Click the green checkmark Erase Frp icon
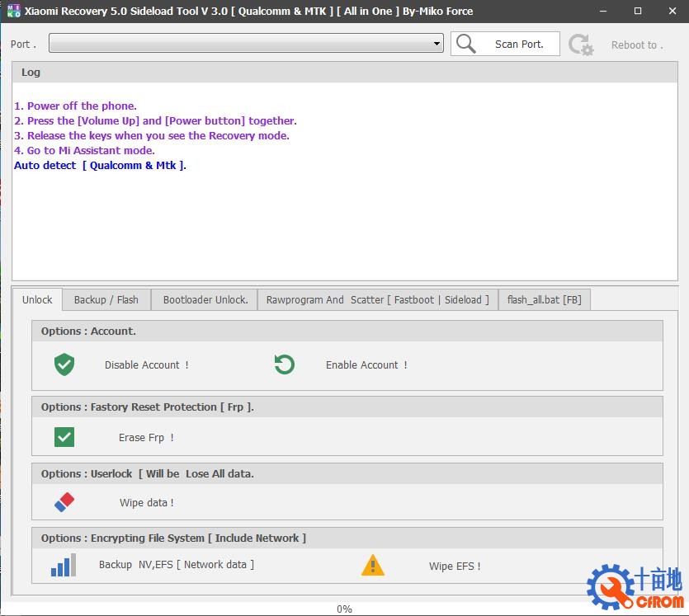This screenshot has height=616, width=689. tap(64, 437)
